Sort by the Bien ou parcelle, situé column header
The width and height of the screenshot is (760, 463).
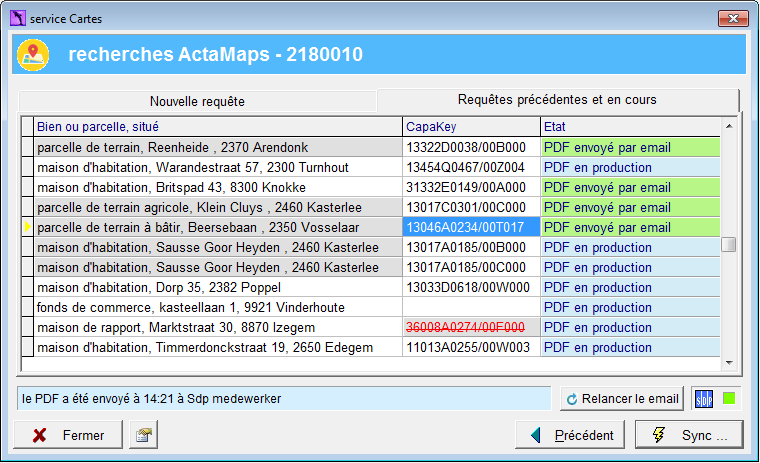218,127
